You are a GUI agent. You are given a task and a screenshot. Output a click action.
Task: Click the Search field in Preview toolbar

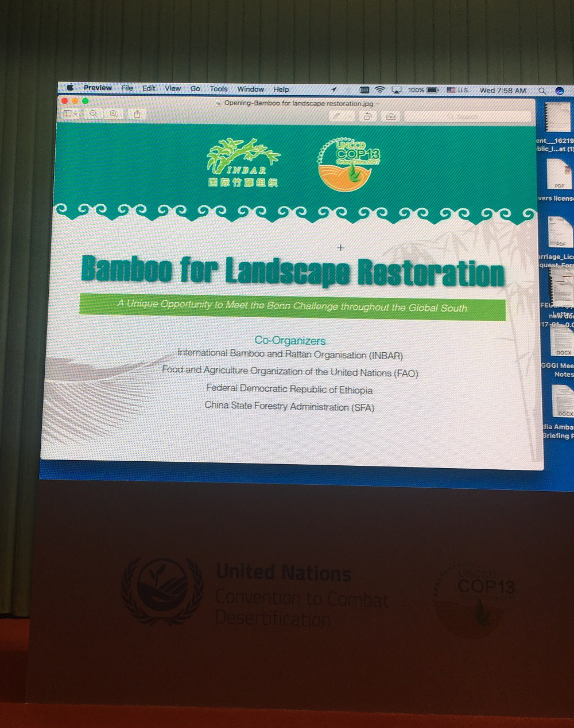pos(468,117)
